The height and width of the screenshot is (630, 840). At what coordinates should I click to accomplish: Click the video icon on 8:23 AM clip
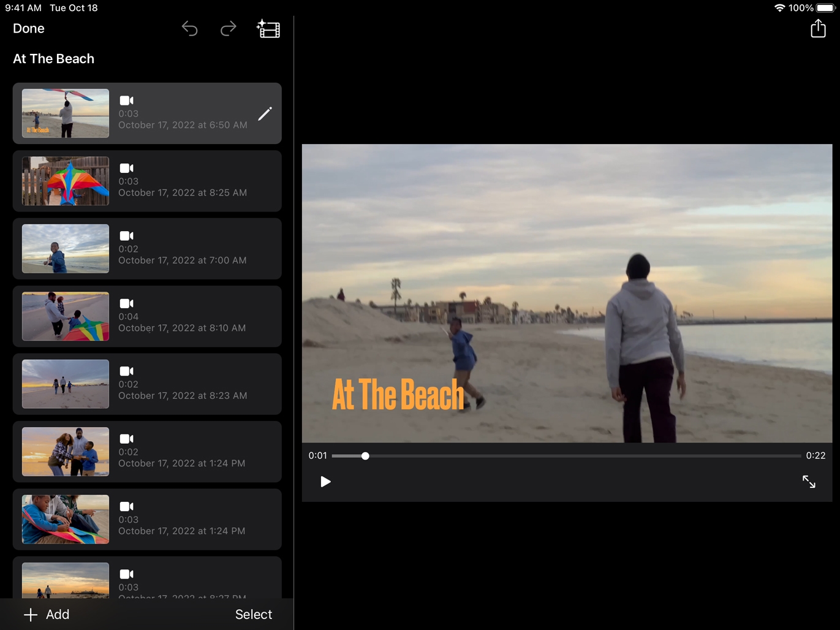pos(126,371)
